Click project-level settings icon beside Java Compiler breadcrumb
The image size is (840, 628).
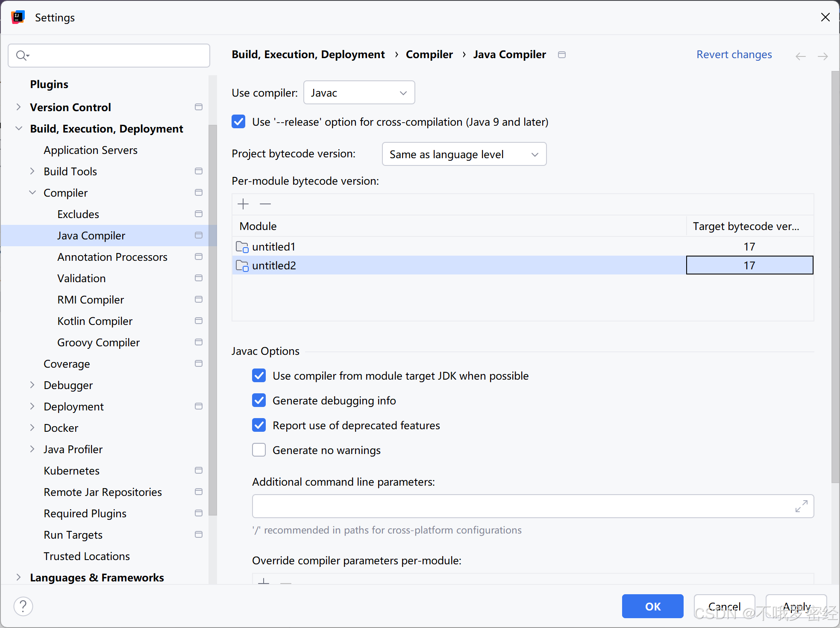tap(562, 55)
